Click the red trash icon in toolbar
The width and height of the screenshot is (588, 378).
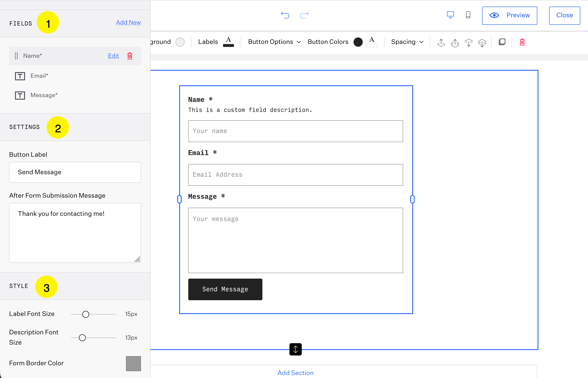tap(522, 42)
